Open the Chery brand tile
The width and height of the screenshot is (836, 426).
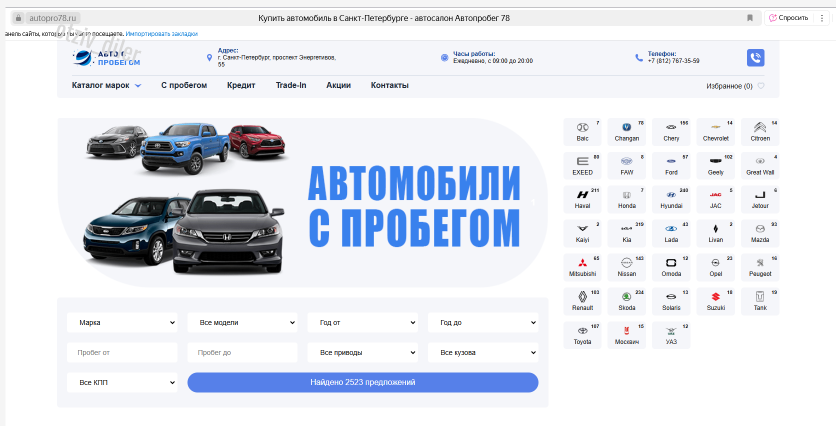(671, 132)
